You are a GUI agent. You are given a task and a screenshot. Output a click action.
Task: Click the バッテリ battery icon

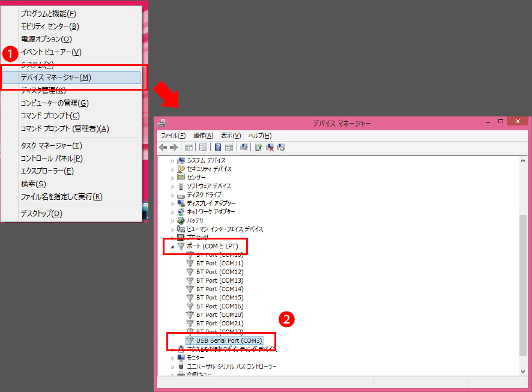click(181, 220)
